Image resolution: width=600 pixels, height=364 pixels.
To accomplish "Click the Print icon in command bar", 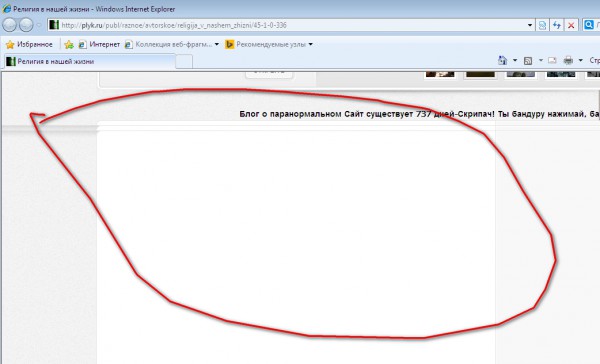I will [x=568, y=60].
